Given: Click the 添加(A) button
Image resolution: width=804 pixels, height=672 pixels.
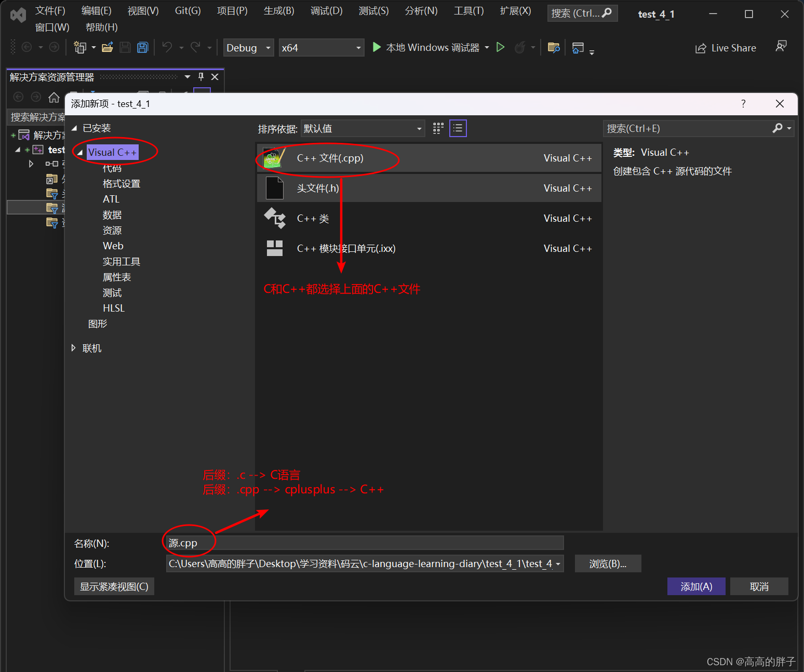Looking at the screenshot, I should [x=696, y=586].
